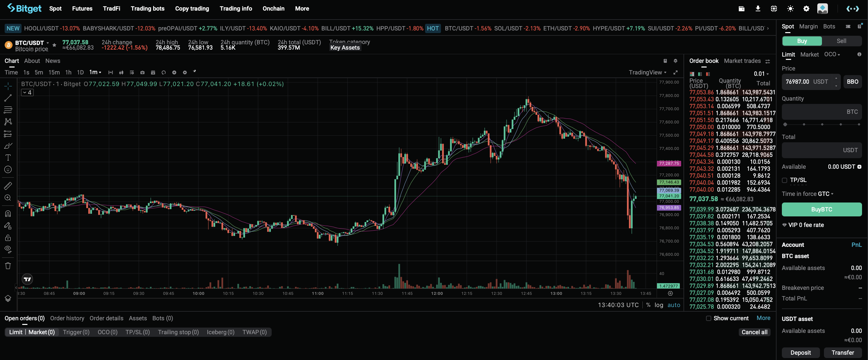
Task: Open the More menu in top navigation
Action: coord(302,9)
